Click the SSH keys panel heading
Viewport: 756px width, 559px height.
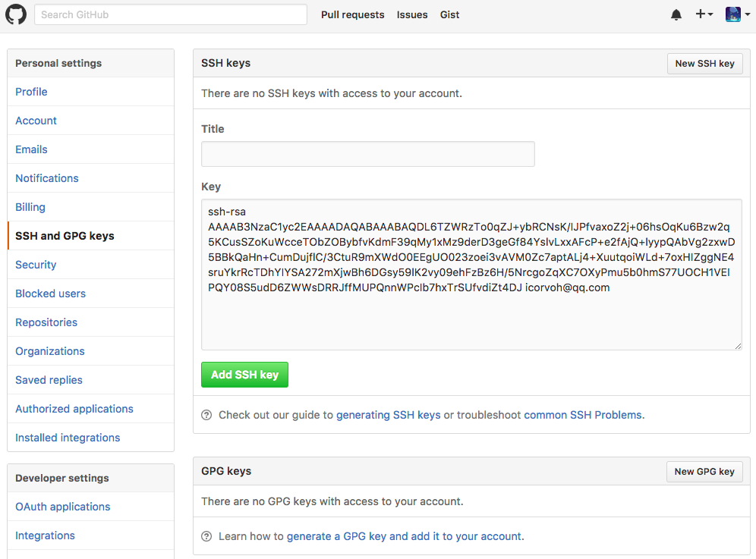click(x=225, y=63)
